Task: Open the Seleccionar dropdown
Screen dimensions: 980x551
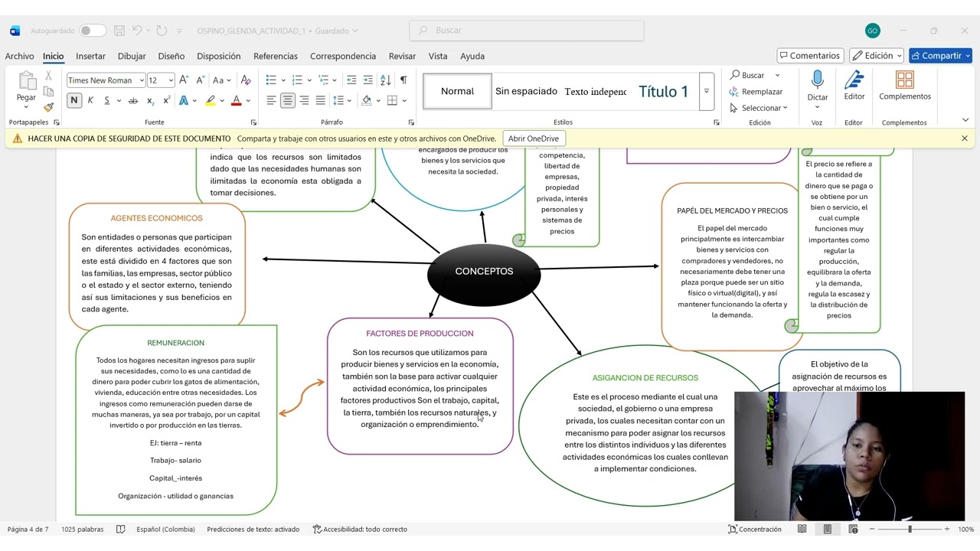Action: pos(759,108)
